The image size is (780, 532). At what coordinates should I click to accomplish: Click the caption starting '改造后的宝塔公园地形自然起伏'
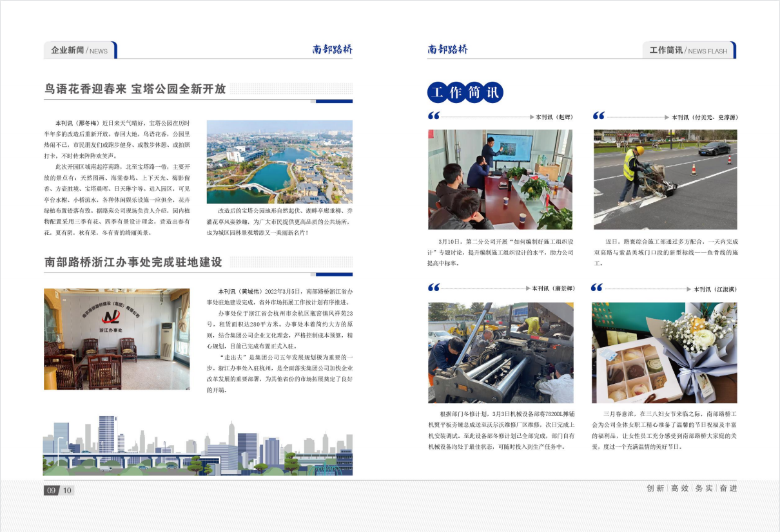(279, 221)
